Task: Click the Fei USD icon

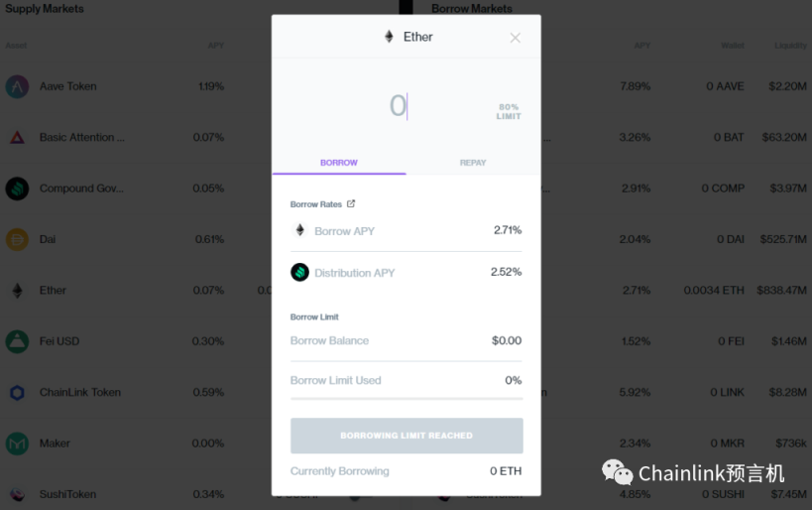Action: [x=17, y=341]
